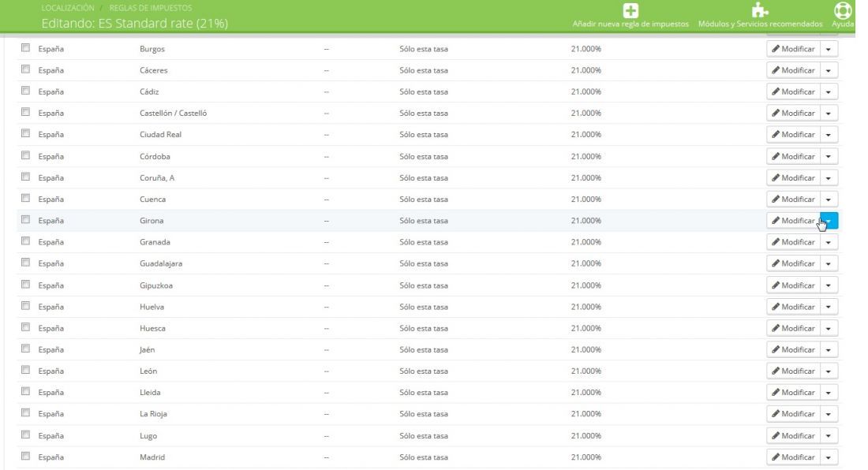Edit the Gipuzkoa tax rule
The width and height of the screenshot is (868, 470).
tap(793, 285)
